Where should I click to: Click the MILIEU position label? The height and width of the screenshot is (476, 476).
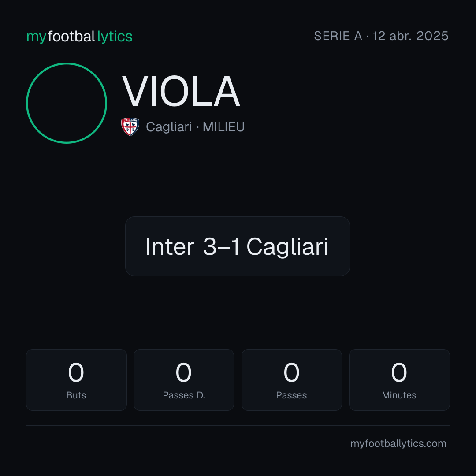[223, 127]
